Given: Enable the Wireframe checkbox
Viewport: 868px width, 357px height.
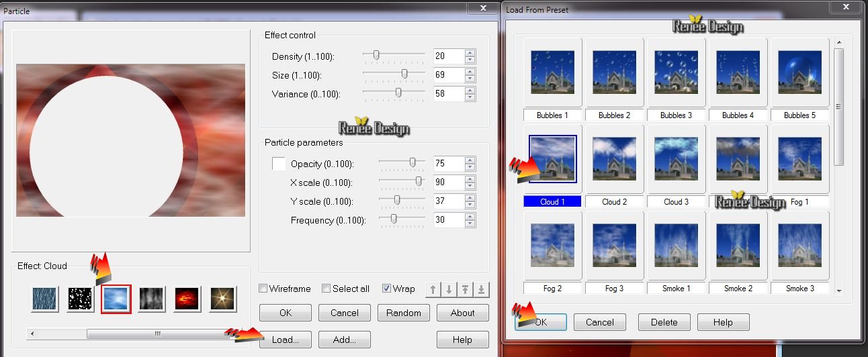Looking at the screenshot, I should click(263, 289).
